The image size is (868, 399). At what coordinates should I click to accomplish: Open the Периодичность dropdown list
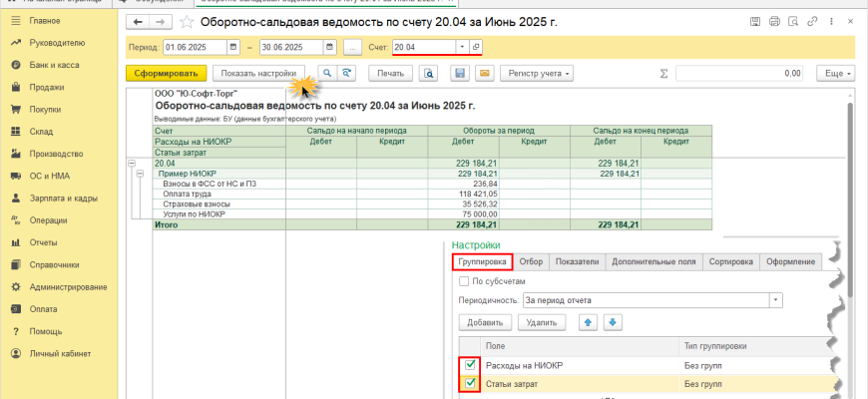776,299
